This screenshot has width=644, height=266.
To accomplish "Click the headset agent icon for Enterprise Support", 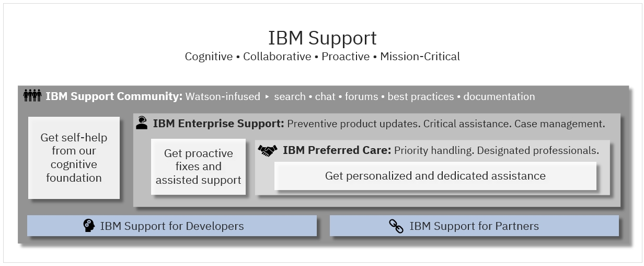I will (142, 123).
